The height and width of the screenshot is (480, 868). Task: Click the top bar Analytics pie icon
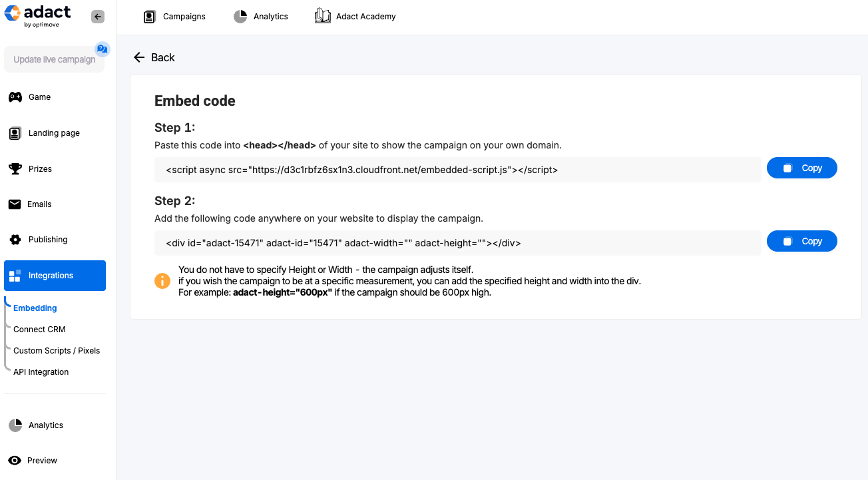click(240, 17)
